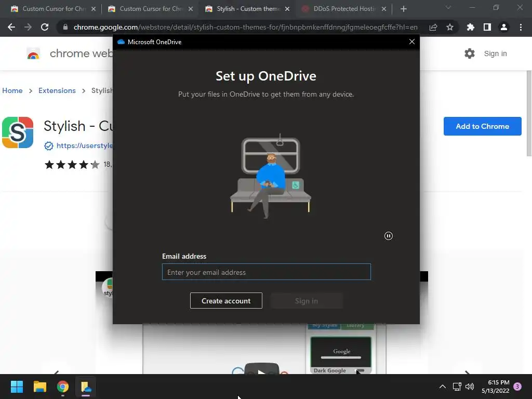
Task: Open the Windows Start menu
Action: (x=17, y=387)
